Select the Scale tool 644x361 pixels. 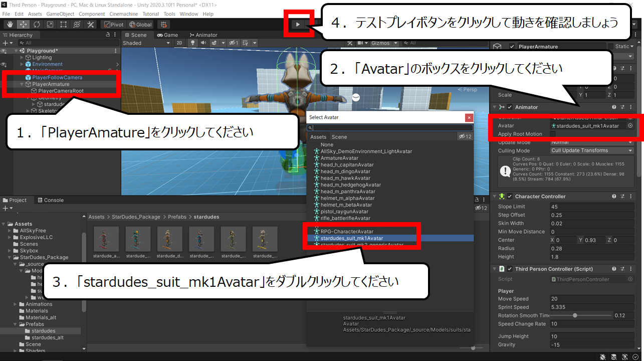point(50,24)
